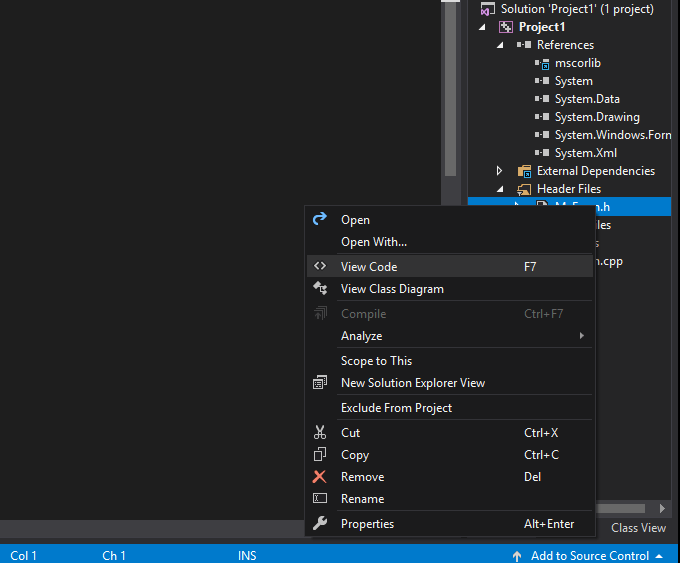Click Col 1 in the status bar
Screen dimensions: 680x563
pos(23,556)
